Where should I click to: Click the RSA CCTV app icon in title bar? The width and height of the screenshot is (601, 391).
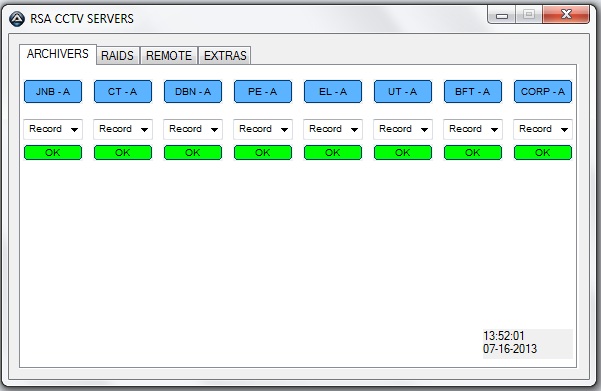tap(17, 18)
